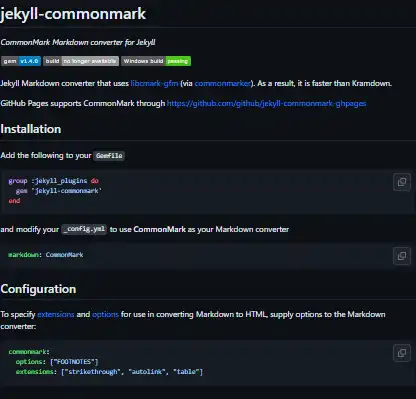This screenshot has width=416, height=399.
Task: Click the options: ["FOOTNOTES"] code line
Action: coord(57,362)
